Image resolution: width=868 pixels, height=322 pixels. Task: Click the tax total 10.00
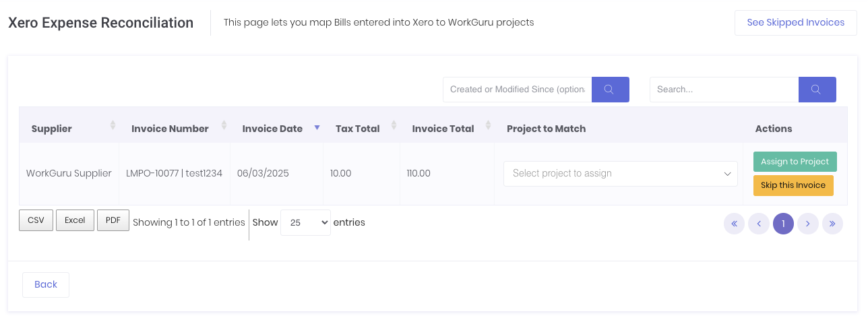click(341, 173)
